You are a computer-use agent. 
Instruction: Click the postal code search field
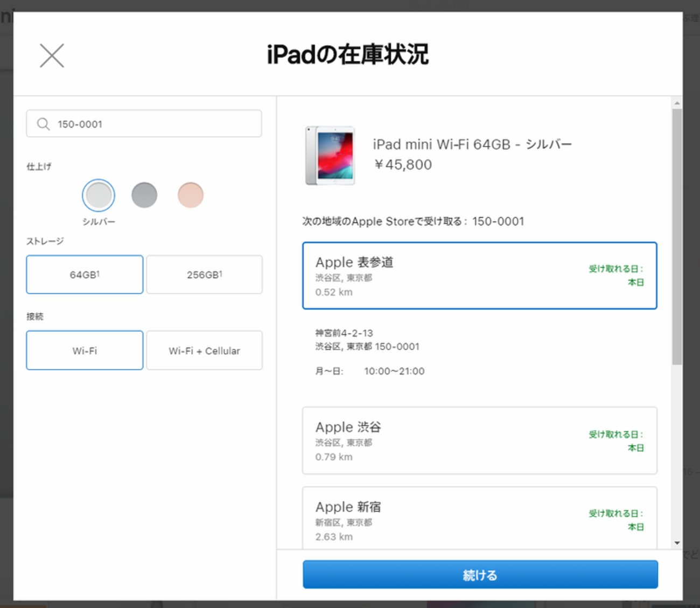point(156,124)
